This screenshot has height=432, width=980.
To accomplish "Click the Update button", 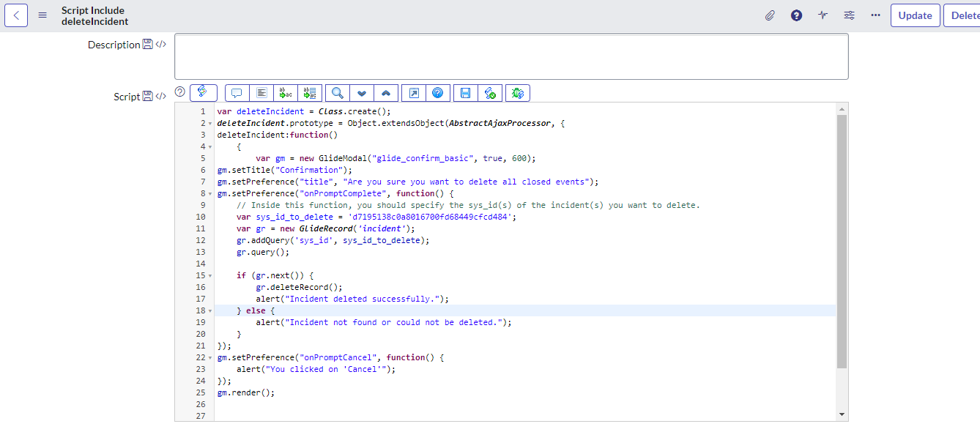I will [915, 15].
